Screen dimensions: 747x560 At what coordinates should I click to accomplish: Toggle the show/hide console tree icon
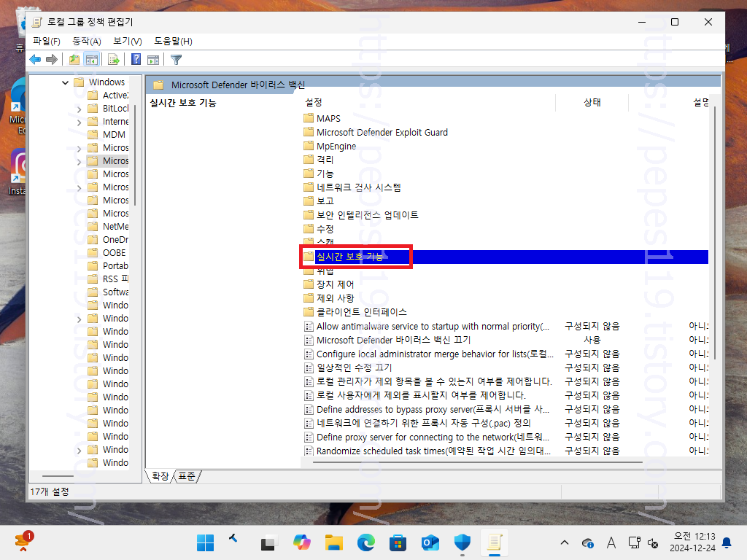(91, 60)
